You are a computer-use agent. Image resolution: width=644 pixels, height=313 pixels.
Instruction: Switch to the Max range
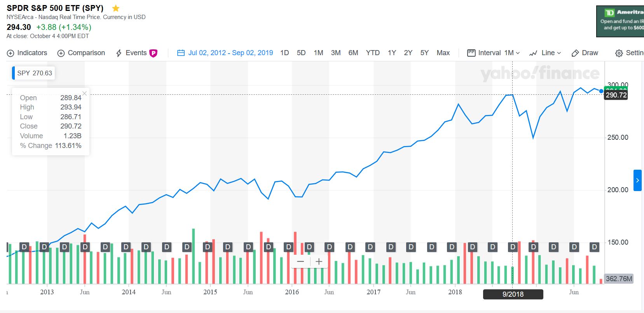[x=443, y=53]
